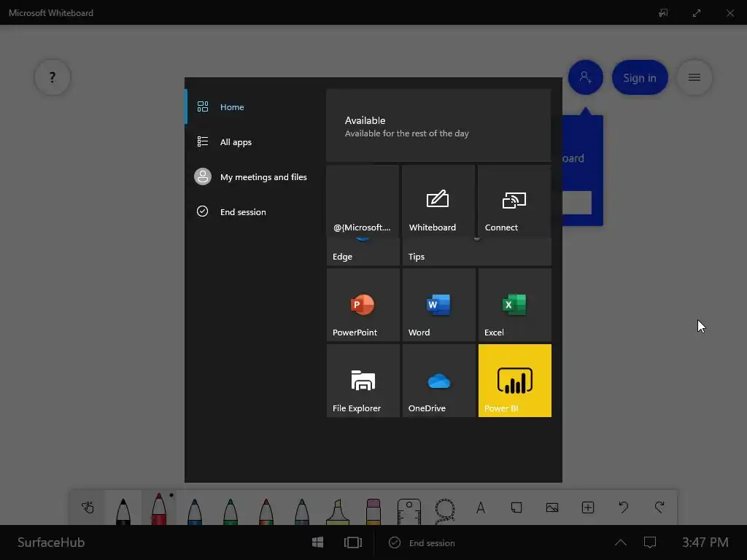
Task: Open Task View on the taskbar
Action: point(353,542)
